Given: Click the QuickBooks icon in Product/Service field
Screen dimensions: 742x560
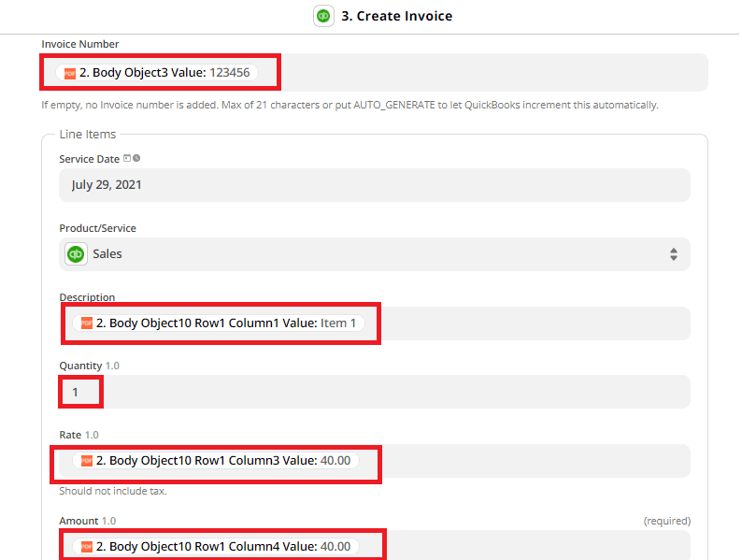Looking at the screenshot, I should tap(76, 253).
